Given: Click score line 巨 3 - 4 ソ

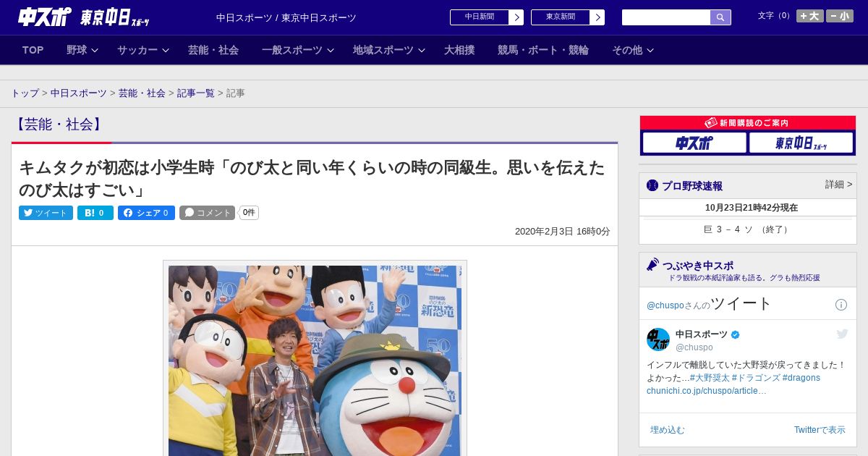Looking at the screenshot, I should 747,229.
